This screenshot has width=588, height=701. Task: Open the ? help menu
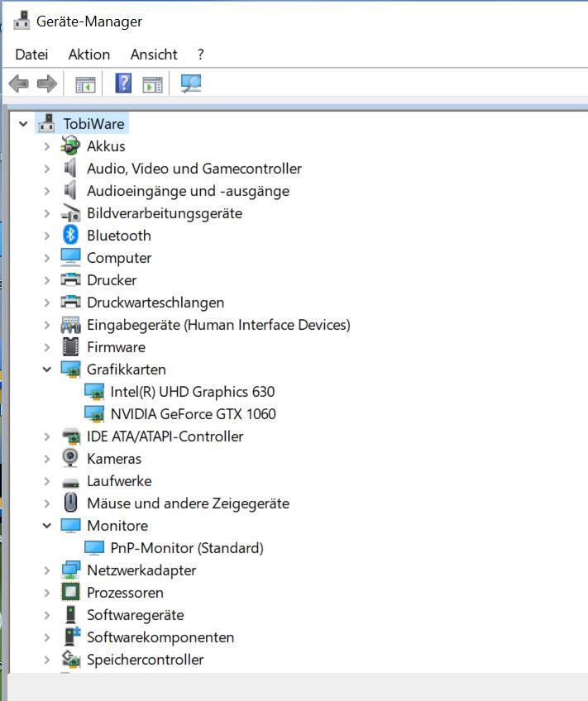(x=200, y=55)
